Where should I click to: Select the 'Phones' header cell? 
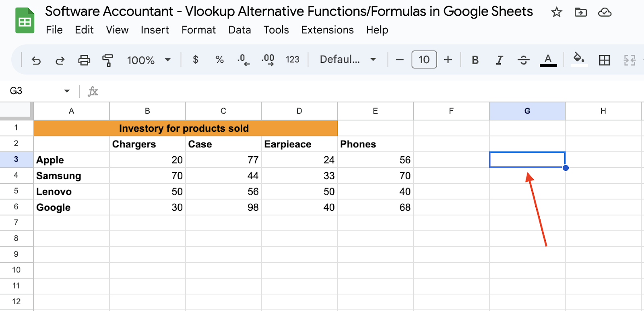click(376, 144)
